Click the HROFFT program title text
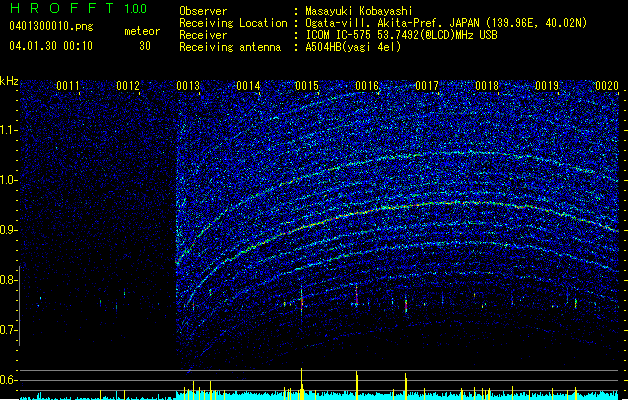The width and height of the screenshot is (629, 400). pos(62,8)
